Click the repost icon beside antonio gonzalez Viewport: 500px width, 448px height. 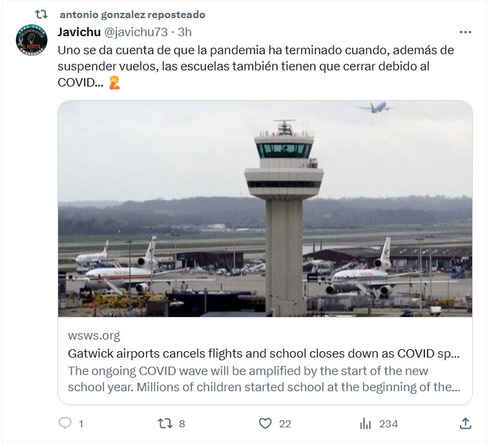click(x=41, y=14)
